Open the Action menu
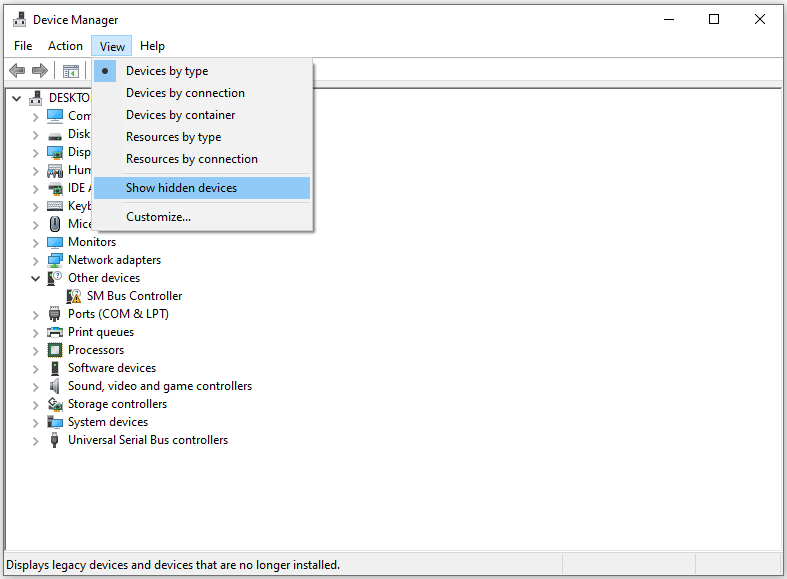Image resolution: width=787 pixels, height=579 pixels. (x=65, y=46)
